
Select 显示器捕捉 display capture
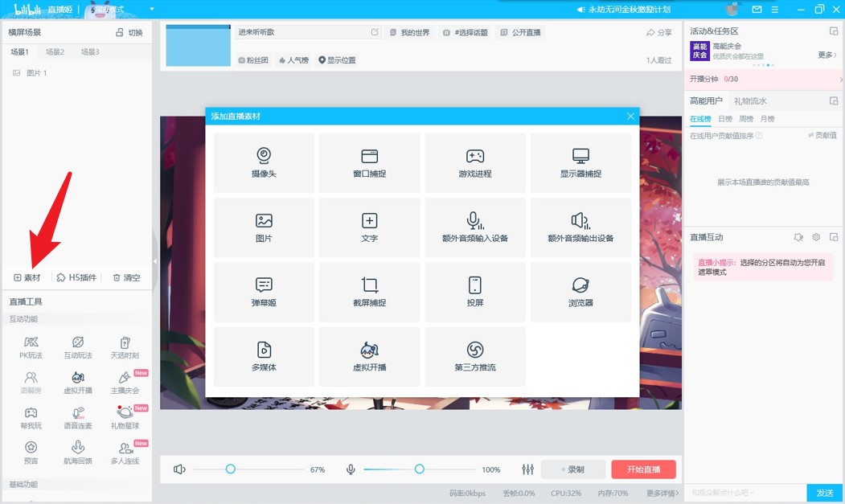tap(580, 162)
